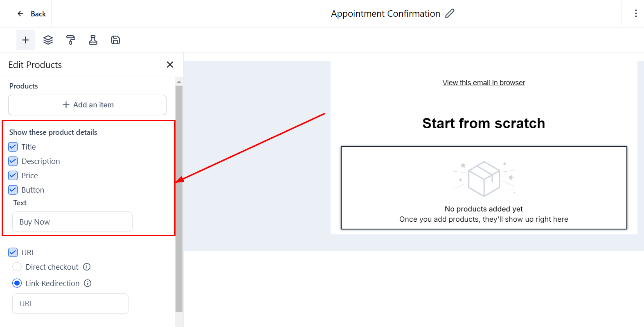The height and width of the screenshot is (327, 644).
Task: Close the Edit Products panel
Action: [170, 65]
